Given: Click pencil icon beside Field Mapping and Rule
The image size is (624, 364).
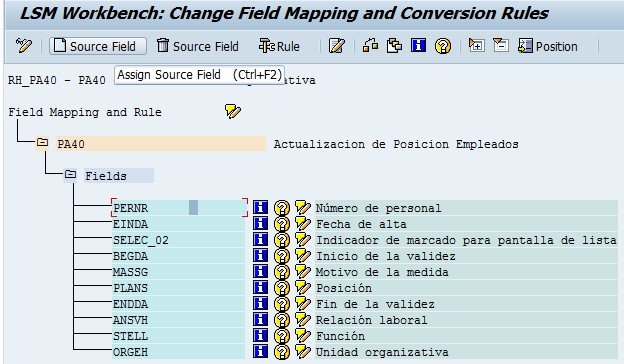Looking at the screenshot, I should [x=232, y=111].
